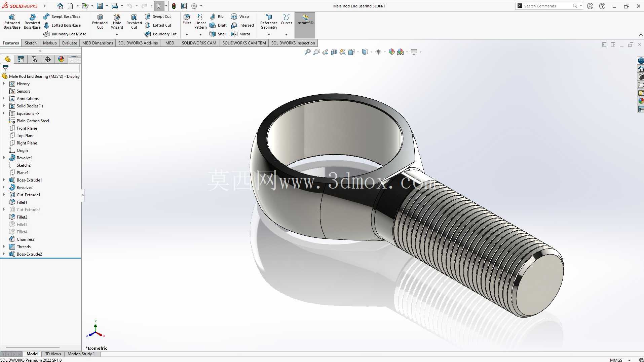Open the 3D Views tab
Screen dimensions: 644x362
pos(53,354)
